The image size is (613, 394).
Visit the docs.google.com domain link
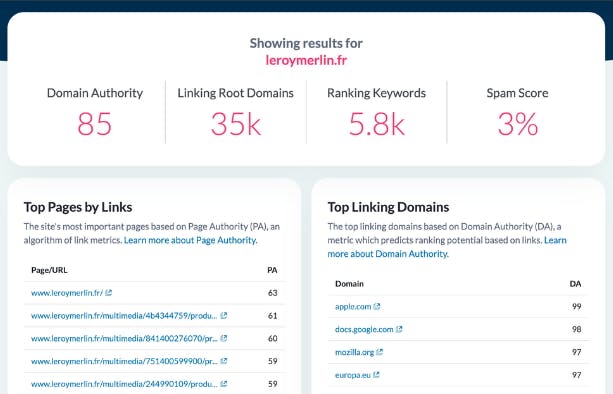[x=364, y=330]
